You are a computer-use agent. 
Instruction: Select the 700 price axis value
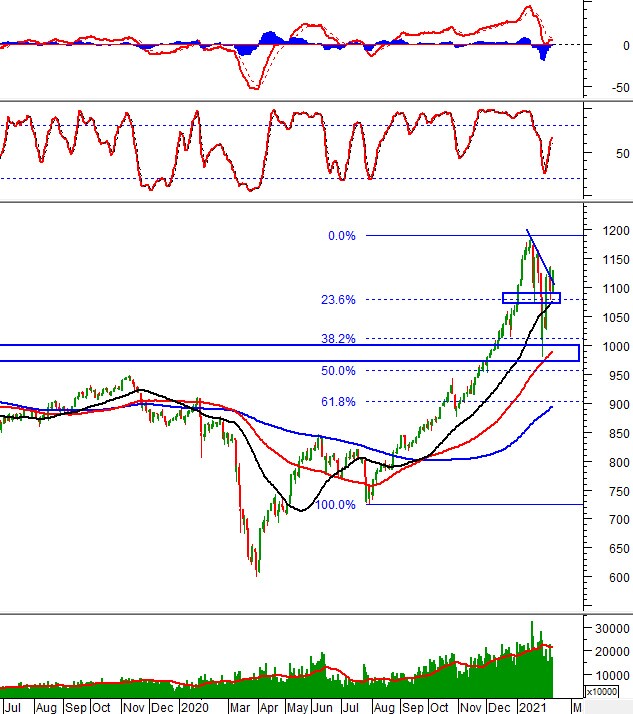[619, 520]
